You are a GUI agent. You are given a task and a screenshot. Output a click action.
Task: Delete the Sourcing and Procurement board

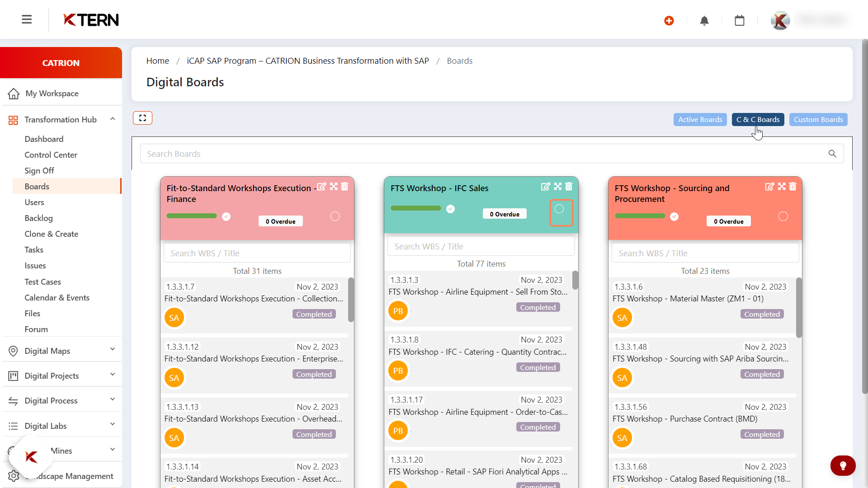pos(793,187)
